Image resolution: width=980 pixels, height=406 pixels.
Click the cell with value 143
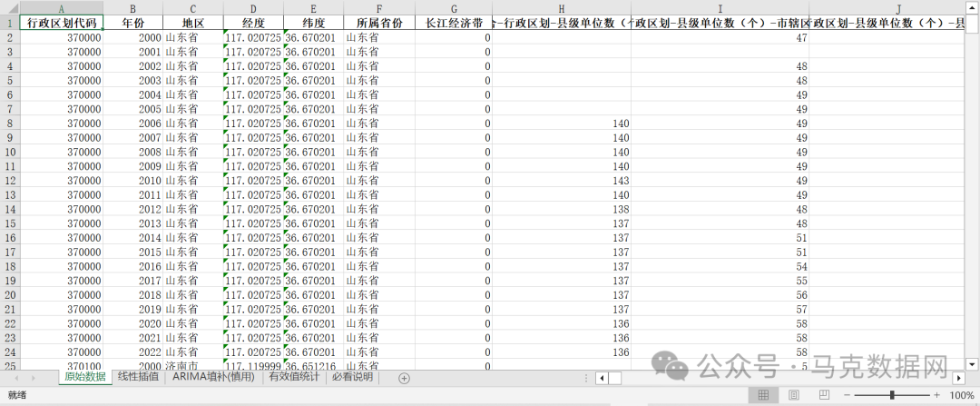(562, 180)
